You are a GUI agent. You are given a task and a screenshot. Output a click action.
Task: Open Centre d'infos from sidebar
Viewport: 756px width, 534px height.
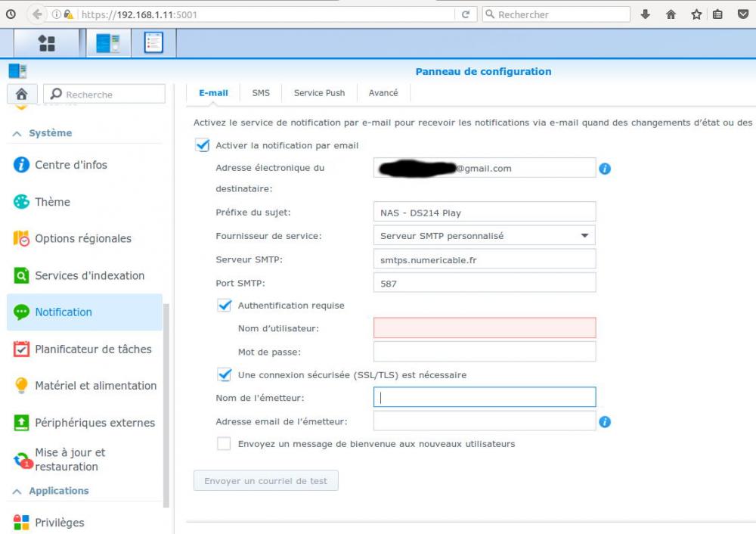pyautogui.click(x=71, y=165)
